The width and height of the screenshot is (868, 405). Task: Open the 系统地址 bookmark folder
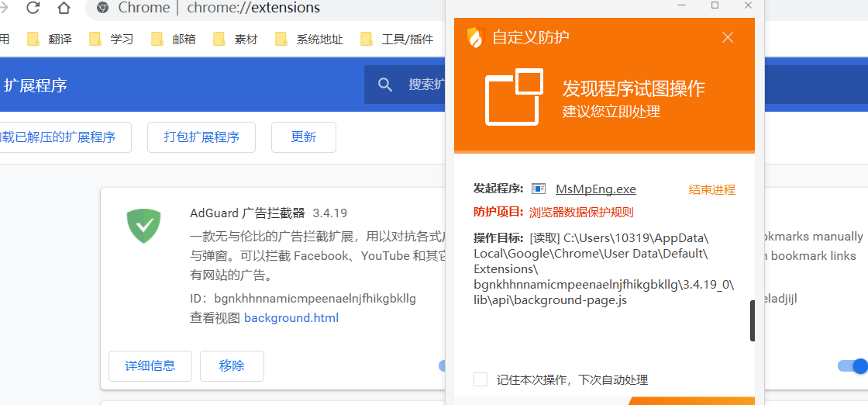tap(309, 39)
